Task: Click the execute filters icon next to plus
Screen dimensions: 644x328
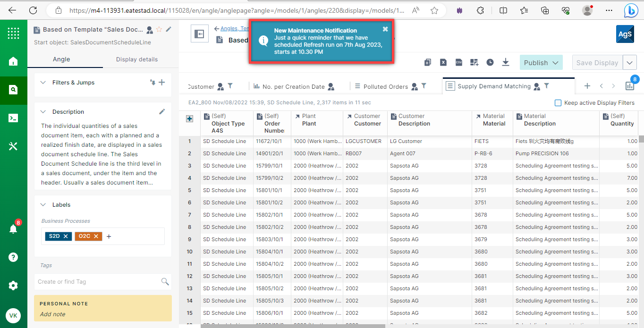Action: point(153,83)
